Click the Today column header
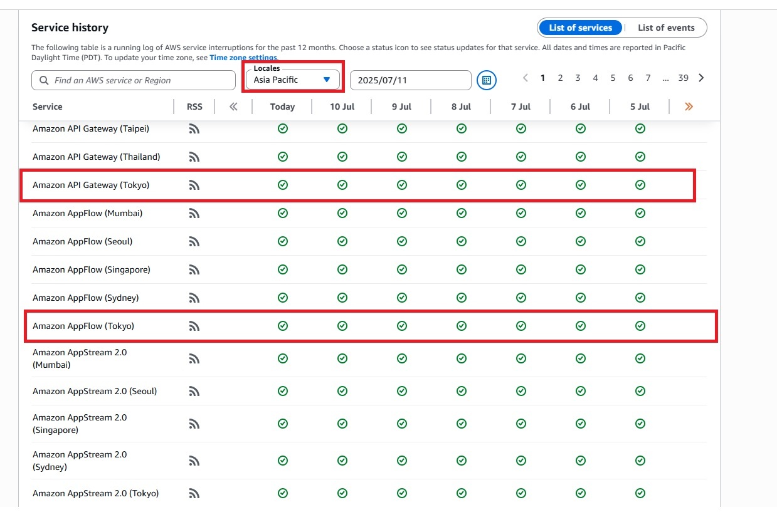Screen dimensions: 777x532 pyautogui.click(x=282, y=107)
